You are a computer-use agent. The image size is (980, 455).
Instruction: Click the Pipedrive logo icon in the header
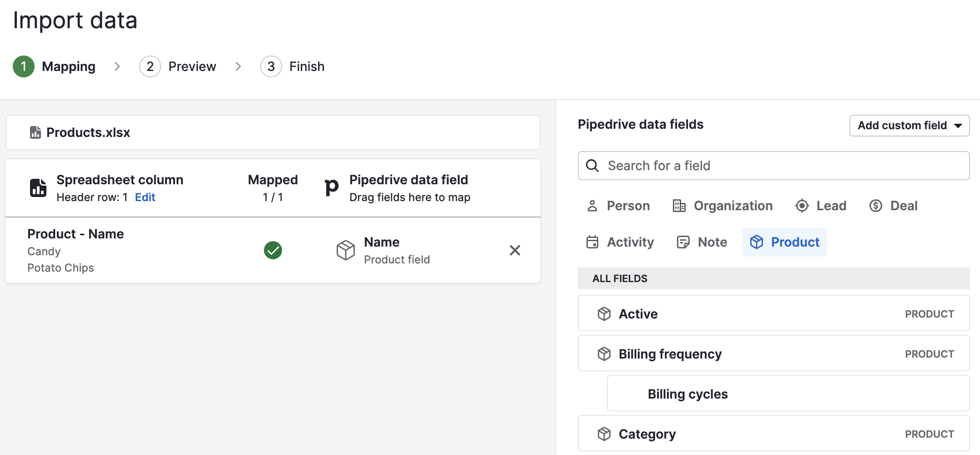point(332,187)
